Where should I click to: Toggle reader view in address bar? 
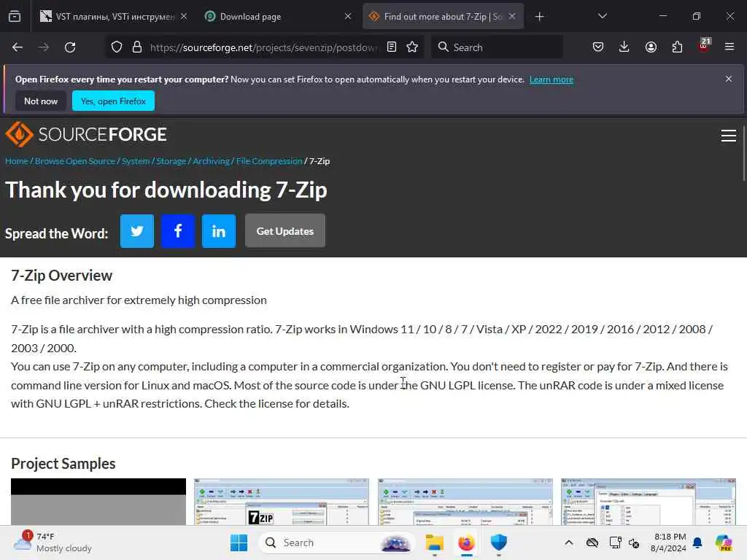[x=392, y=47]
